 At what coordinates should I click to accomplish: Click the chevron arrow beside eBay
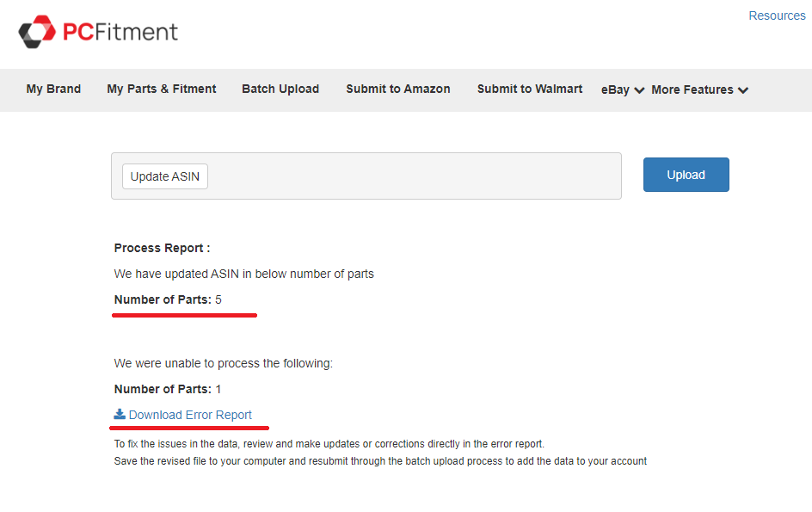tap(639, 90)
